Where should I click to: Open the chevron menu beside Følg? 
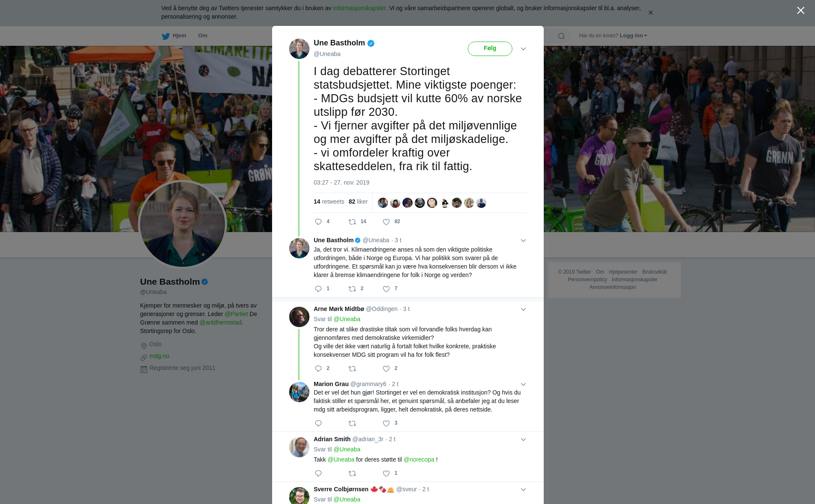[523, 49]
